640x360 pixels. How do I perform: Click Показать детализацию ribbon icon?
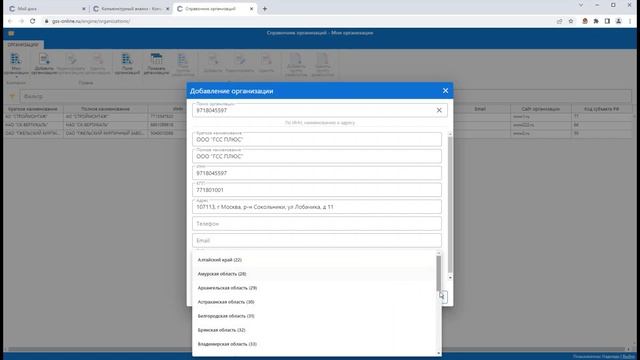pos(156,64)
